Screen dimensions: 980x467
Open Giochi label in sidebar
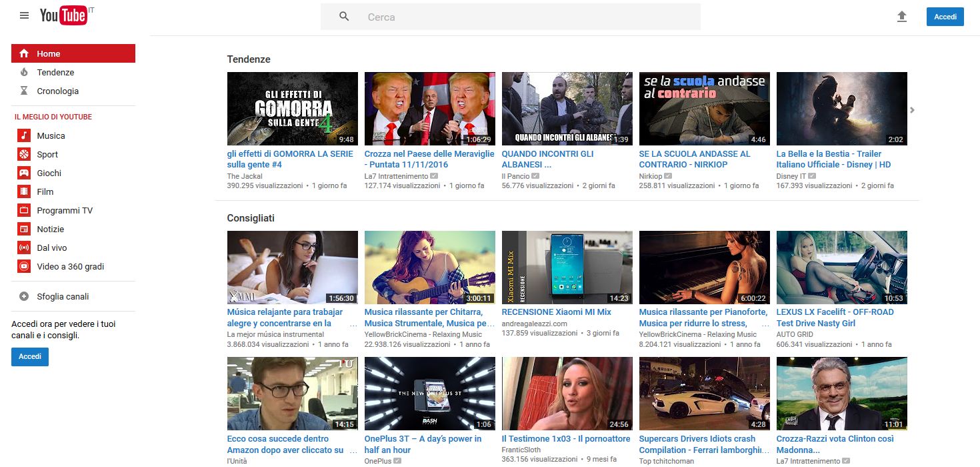click(x=49, y=173)
